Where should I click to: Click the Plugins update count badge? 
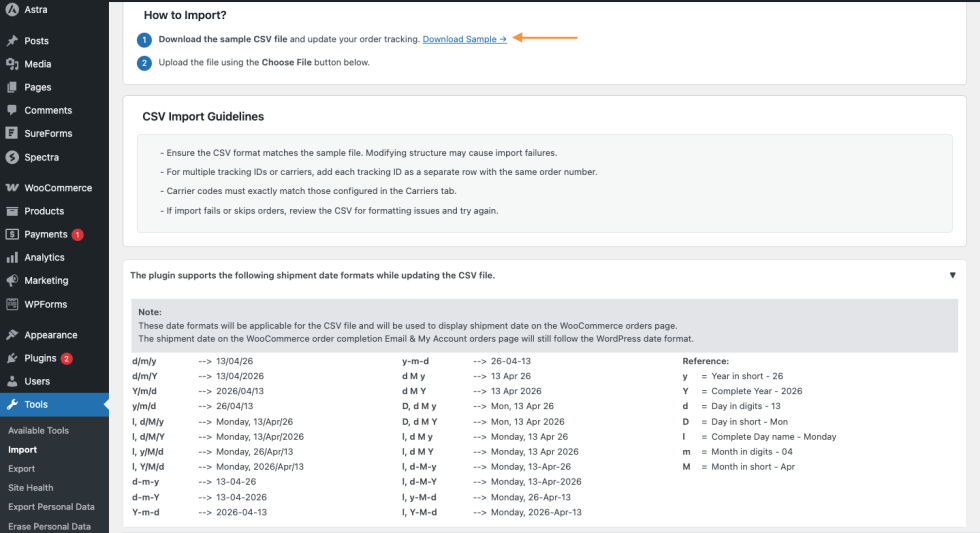click(x=66, y=358)
